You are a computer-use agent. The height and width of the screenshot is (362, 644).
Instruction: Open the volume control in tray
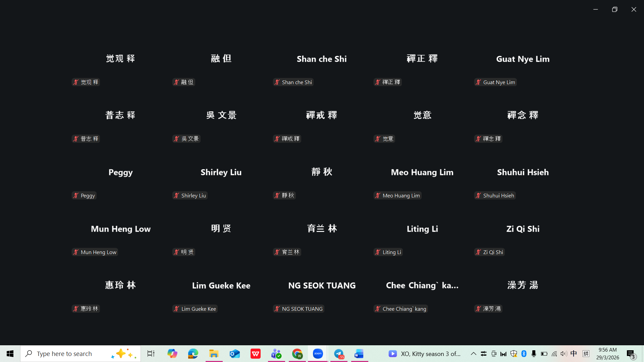(x=564, y=354)
